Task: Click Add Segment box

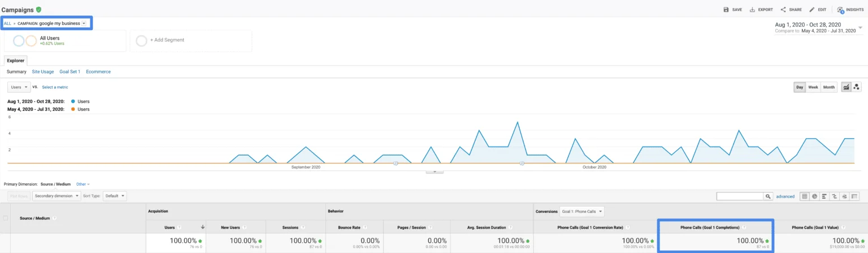Action: 191,40
